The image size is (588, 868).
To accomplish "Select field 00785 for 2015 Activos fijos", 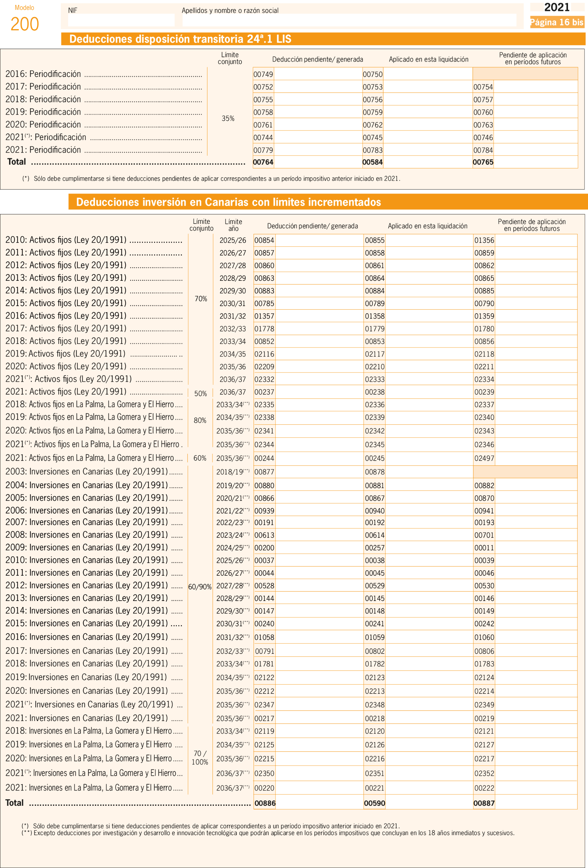I will pos(319,303).
